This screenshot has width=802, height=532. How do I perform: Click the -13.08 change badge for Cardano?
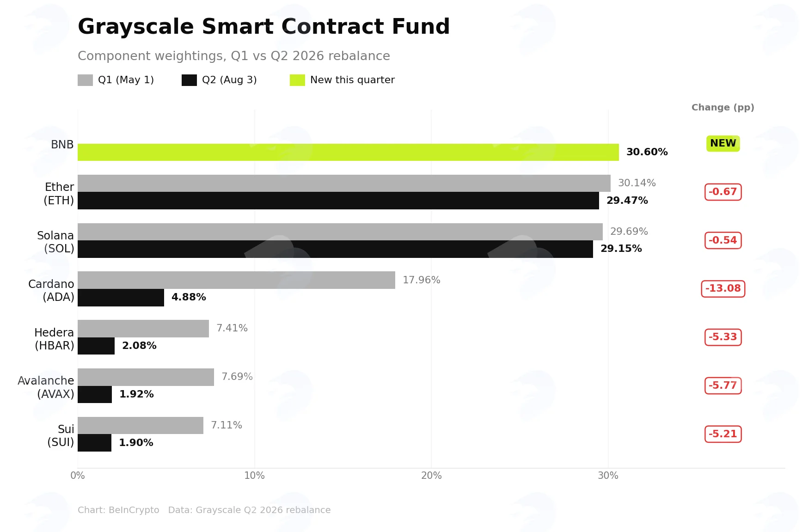[723, 288]
